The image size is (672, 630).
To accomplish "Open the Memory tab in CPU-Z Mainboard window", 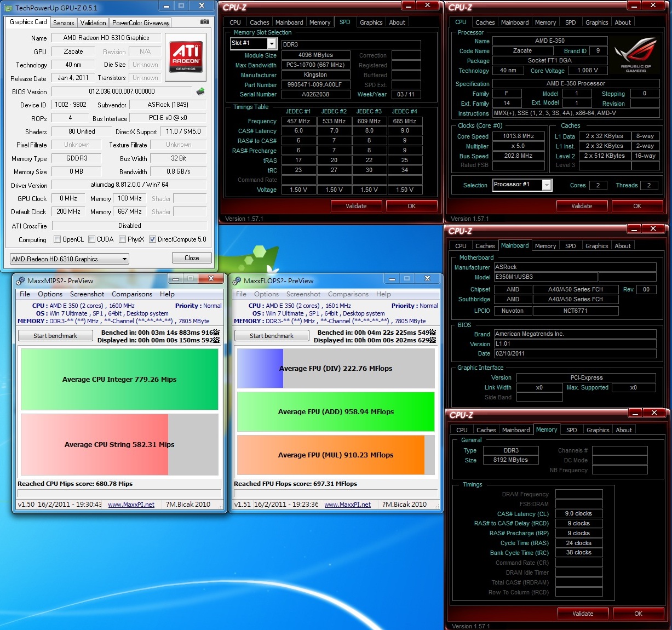I will 545,246.
